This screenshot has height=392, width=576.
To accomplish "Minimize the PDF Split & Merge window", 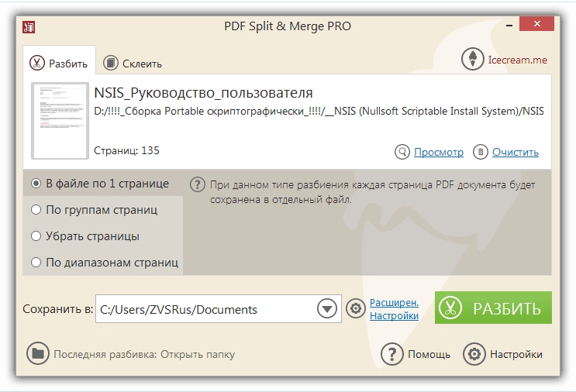I will tap(509, 26).
